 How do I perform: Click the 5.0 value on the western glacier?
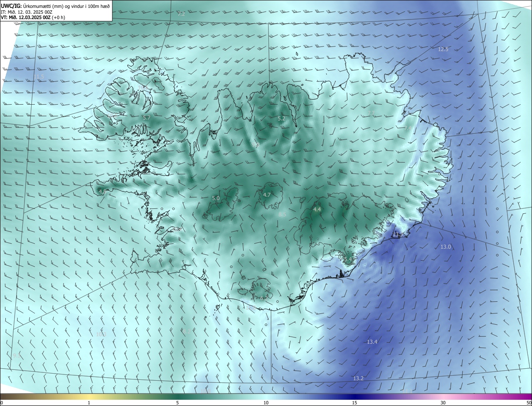pos(216,198)
